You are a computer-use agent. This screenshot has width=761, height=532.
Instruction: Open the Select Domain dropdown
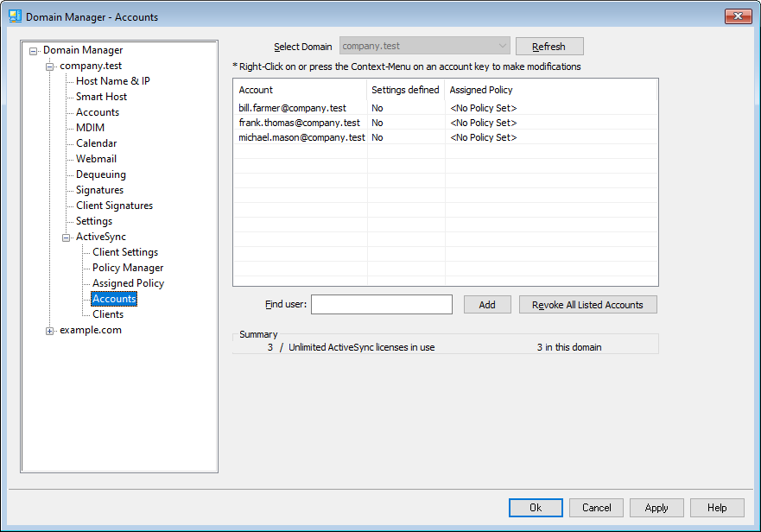coord(502,46)
